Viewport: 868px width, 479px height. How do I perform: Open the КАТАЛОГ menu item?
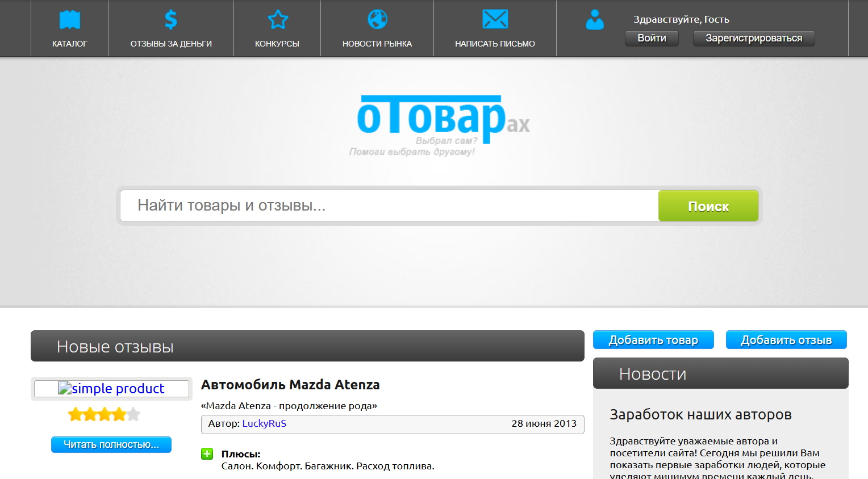[x=70, y=44]
